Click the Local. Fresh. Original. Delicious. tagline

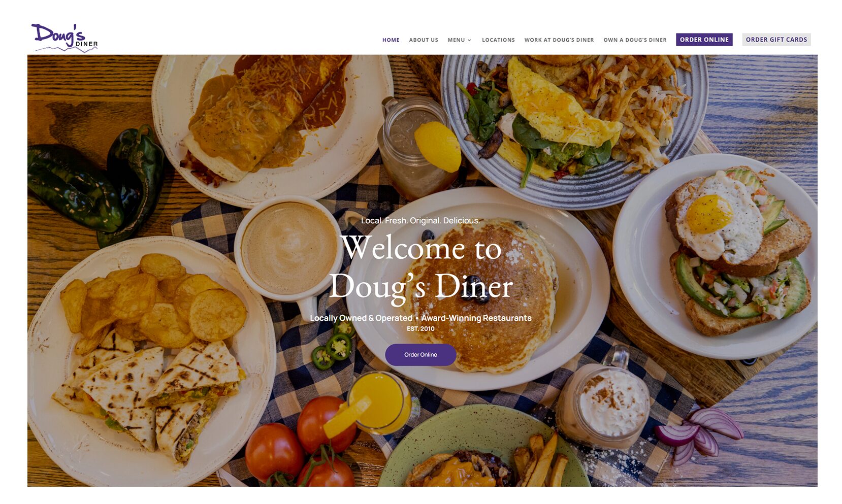point(420,221)
